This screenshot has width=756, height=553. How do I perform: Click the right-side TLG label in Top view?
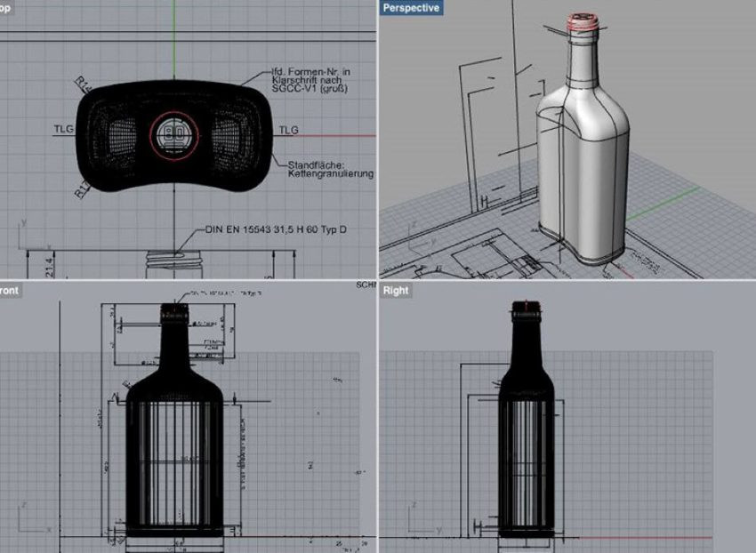(x=289, y=130)
